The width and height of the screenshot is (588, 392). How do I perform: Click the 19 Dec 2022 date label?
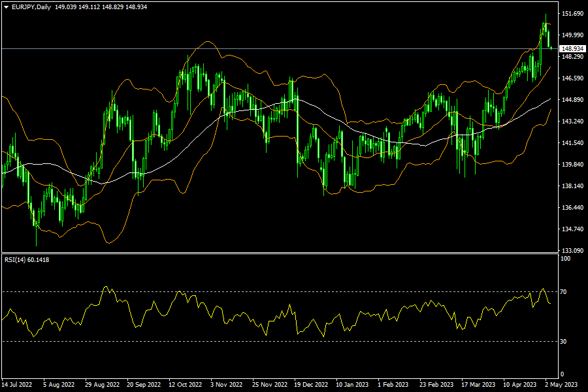tap(311, 385)
